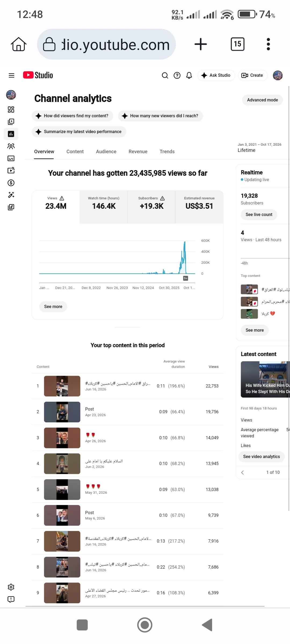
Task: Ask 'How did viewers find my content?'
Action: point(73,116)
